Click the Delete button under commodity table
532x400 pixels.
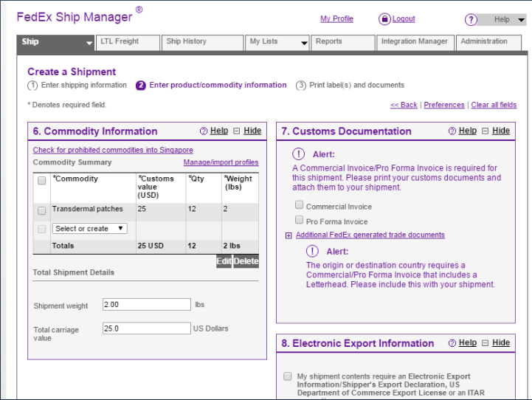(x=246, y=261)
